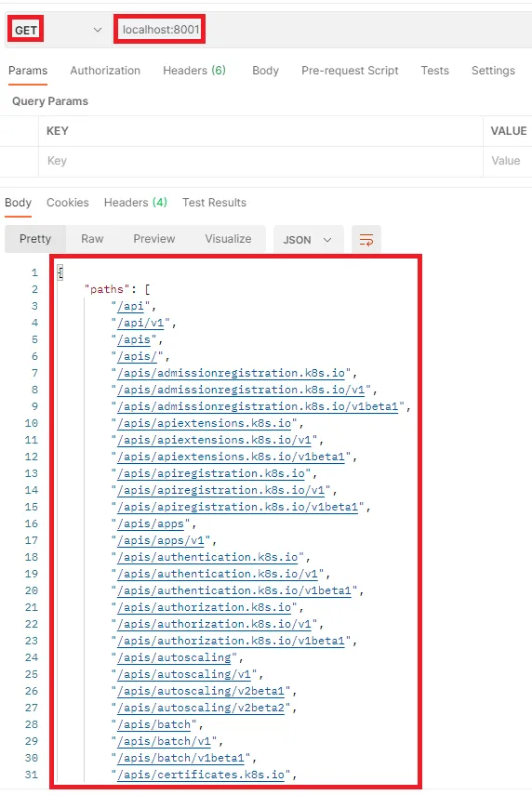Open the /apis/certificates.k8s.io link
The width and height of the screenshot is (532, 795).
pos(201,775)
